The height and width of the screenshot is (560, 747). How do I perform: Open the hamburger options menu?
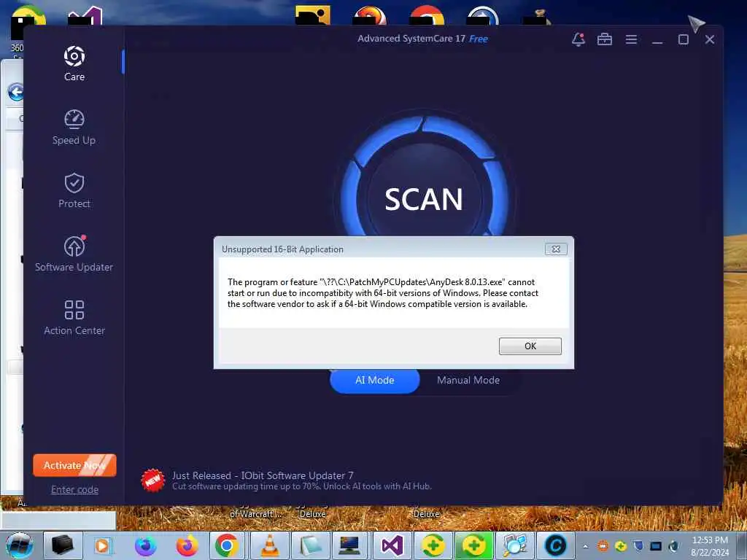point(631,39)
